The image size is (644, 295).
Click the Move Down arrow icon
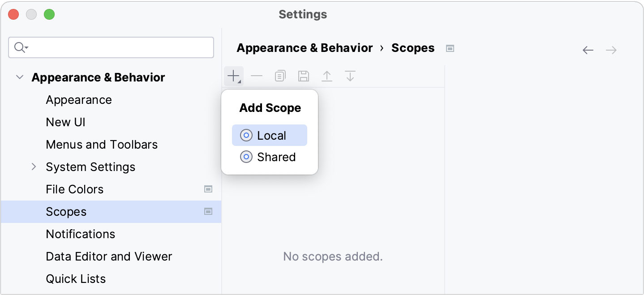click(350, 76)
